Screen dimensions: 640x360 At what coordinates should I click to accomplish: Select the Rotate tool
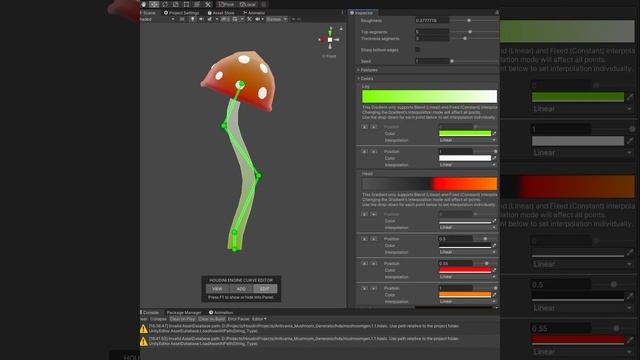point(165,4)
